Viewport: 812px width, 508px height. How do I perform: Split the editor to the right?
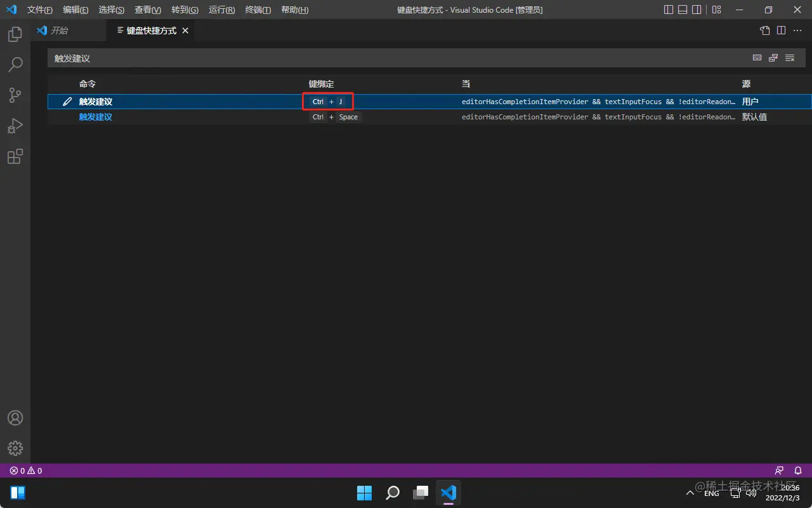click(782, 30)
